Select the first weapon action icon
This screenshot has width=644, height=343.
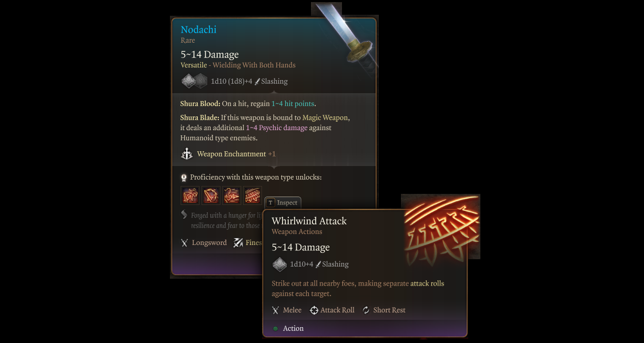point(190,195)
